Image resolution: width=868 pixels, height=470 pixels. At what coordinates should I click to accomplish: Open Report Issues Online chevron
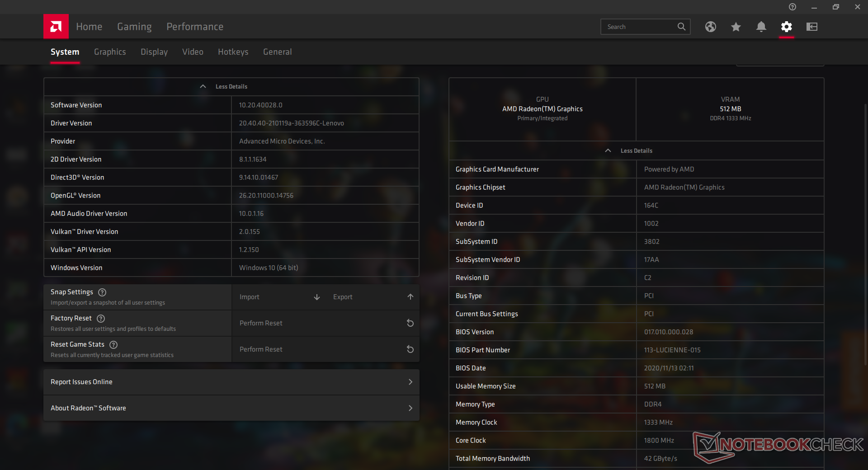410,382
